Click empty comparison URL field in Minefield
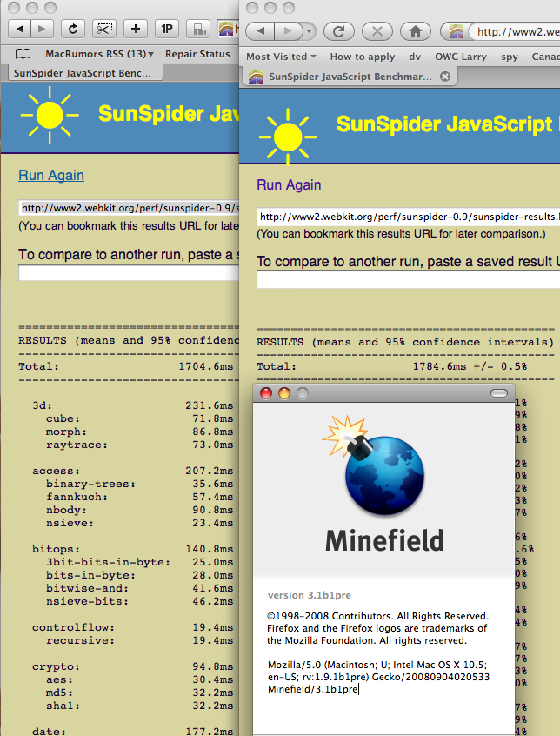 pyautogui.click(x=408, y=280)
